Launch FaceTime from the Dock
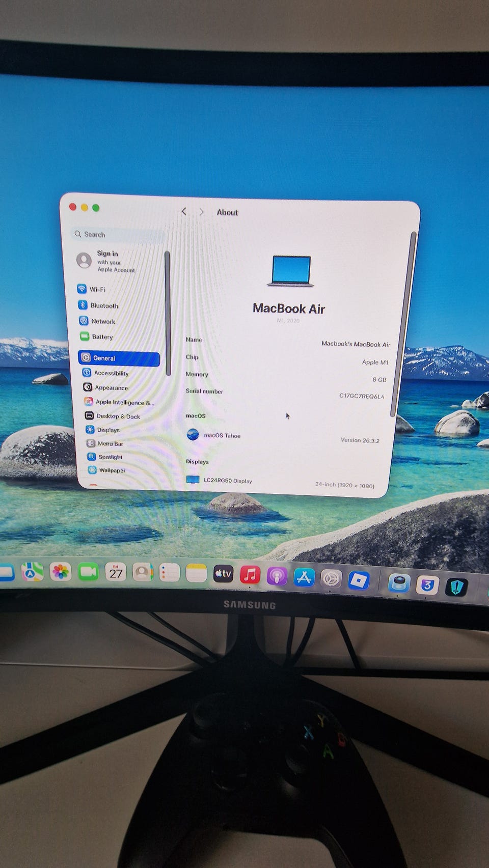 coord(88,572)
